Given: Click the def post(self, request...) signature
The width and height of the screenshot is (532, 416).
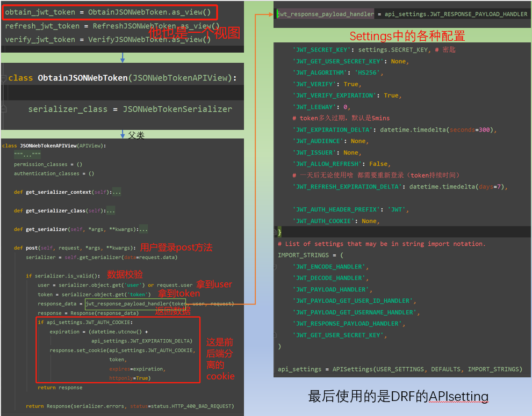Looking at the screenshot, I should tap(75, 248).
